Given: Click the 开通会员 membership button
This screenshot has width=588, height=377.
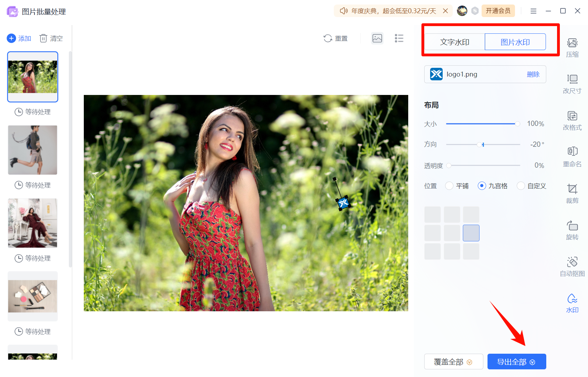Looking at the screenshot, I should (x=498, y=11).
